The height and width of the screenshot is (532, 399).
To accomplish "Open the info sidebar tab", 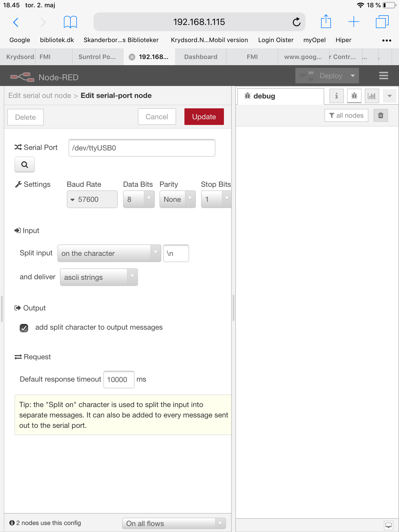I will pyautogui.click(x=336, y=96).
